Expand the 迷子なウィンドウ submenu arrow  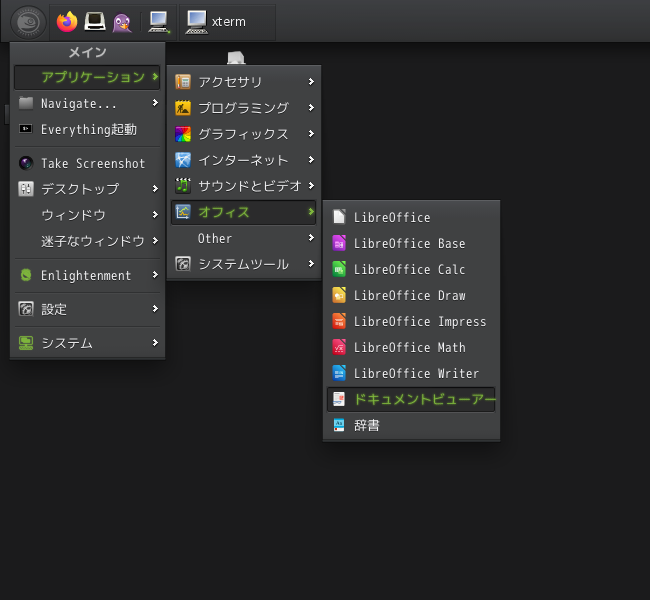pos(155,240)
